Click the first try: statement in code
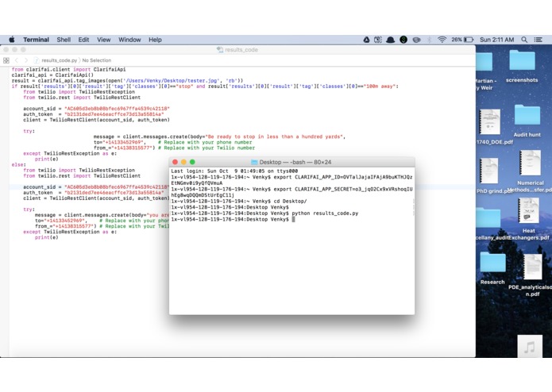The width and height of the screenshot is (552, 392). click(29, 131)
